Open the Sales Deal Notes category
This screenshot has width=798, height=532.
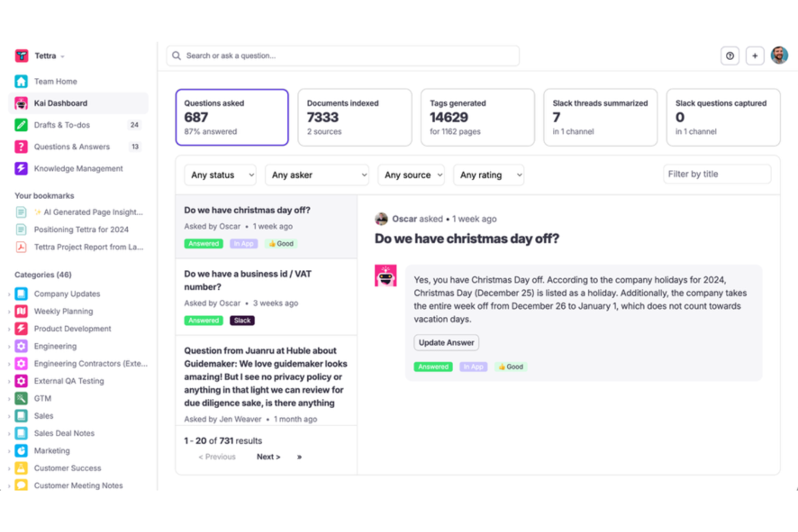pos(64,433)
